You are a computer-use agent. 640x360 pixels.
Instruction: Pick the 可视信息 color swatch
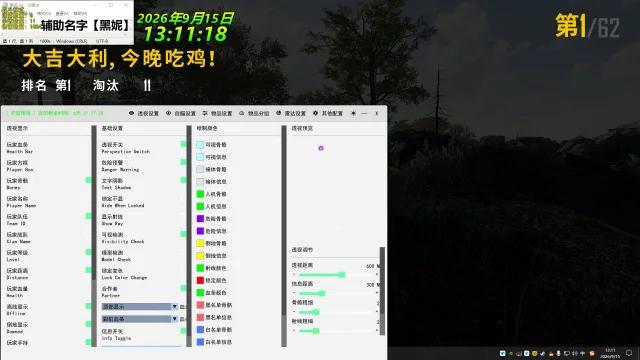(x=200, y=157)
